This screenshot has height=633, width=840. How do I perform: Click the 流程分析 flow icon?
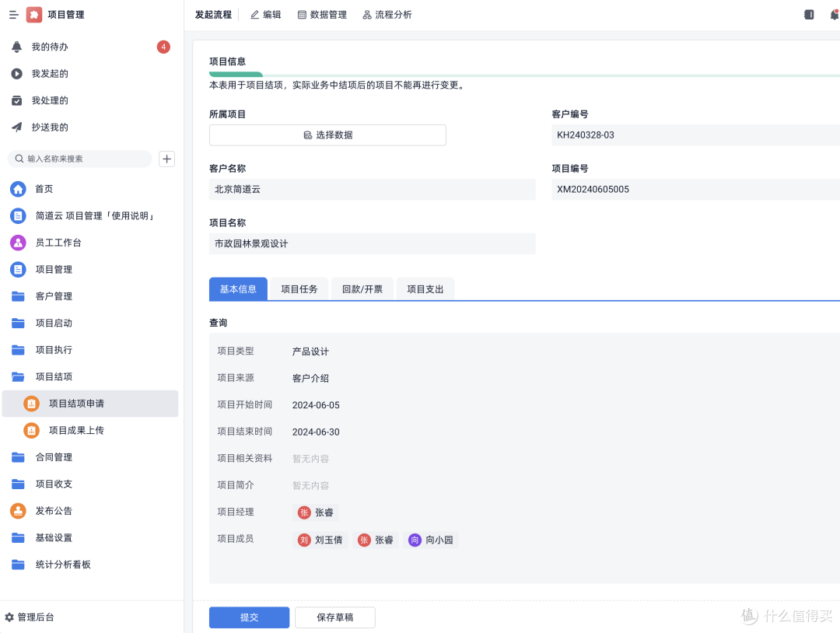coord(367,15)
